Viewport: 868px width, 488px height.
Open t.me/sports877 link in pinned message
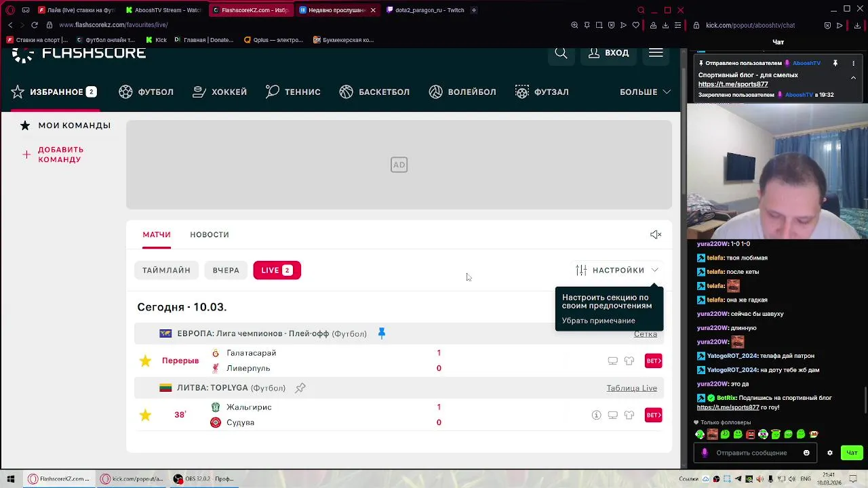coord(733,85)
